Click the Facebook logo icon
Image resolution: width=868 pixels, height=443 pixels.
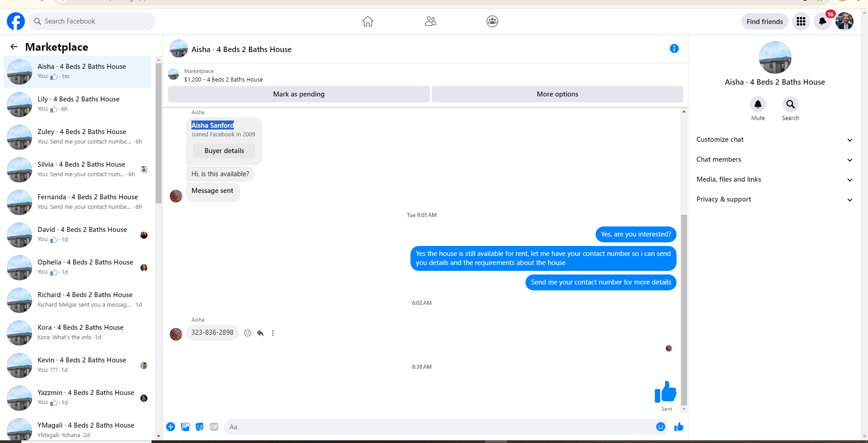click(x=16, y=21)
